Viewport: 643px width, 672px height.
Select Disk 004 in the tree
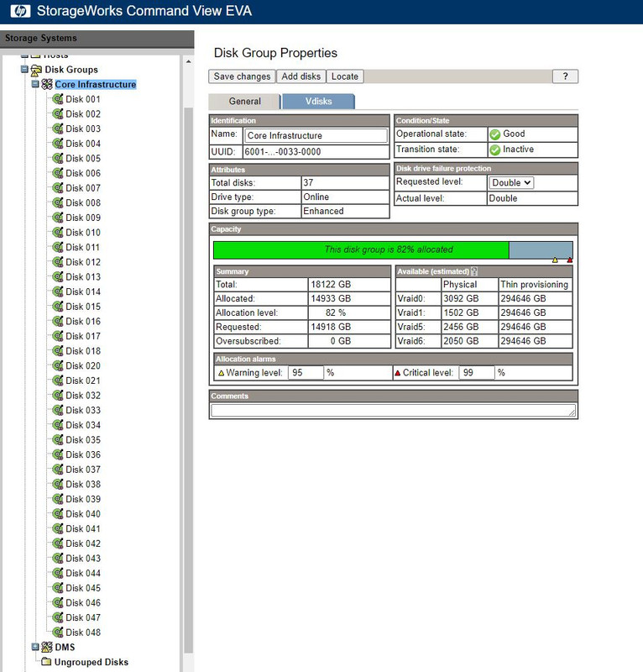point(83,144)
